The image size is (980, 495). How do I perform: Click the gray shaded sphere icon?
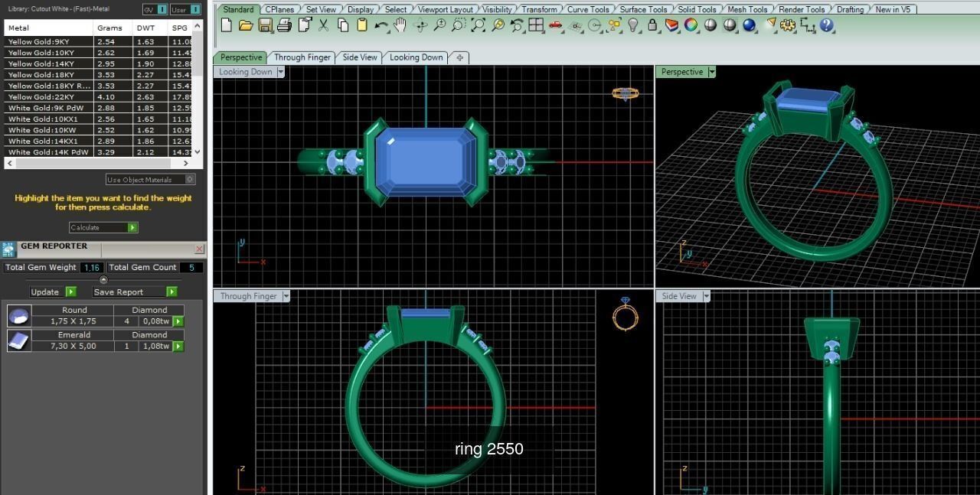click(x=710, y=24)
